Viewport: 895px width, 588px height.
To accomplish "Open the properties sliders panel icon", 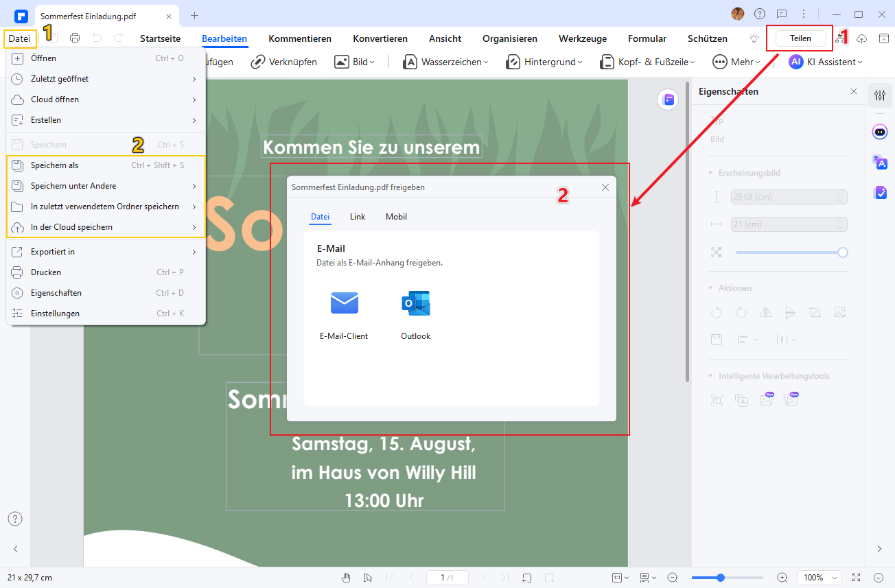I will coord(880,97).
